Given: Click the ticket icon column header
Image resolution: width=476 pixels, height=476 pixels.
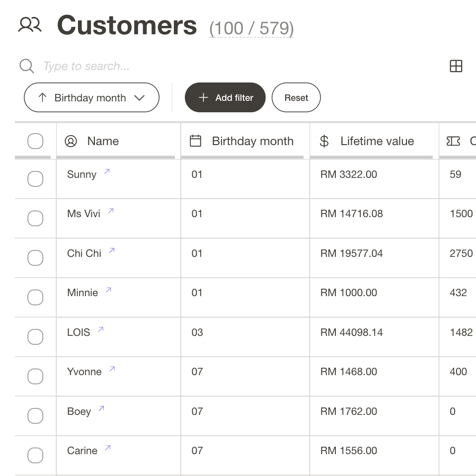Looking at the screenshot, I should pos(453,141).
